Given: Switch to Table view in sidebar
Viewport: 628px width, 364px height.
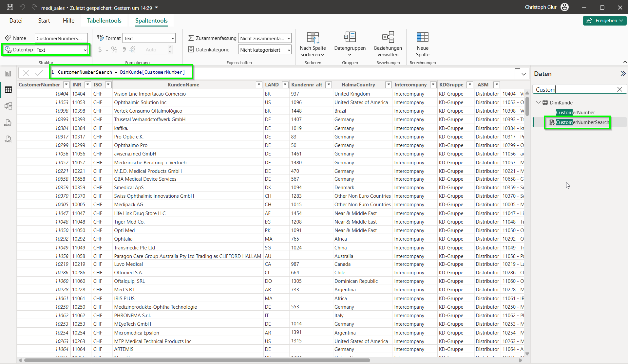Looking at the screenshot, I should point(9,90).
